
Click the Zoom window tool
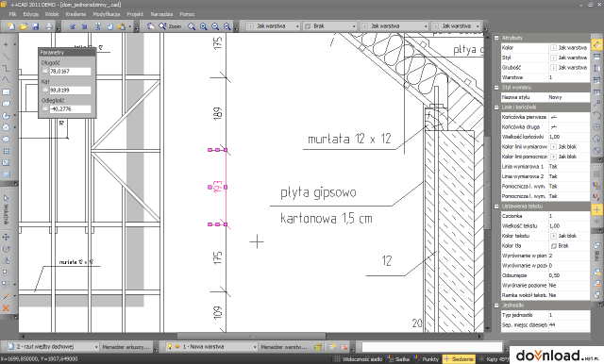point(170,26)
